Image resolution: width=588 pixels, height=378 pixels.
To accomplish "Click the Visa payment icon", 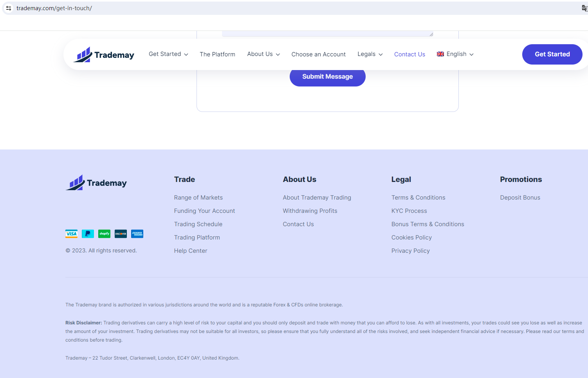I will [71, 234].
